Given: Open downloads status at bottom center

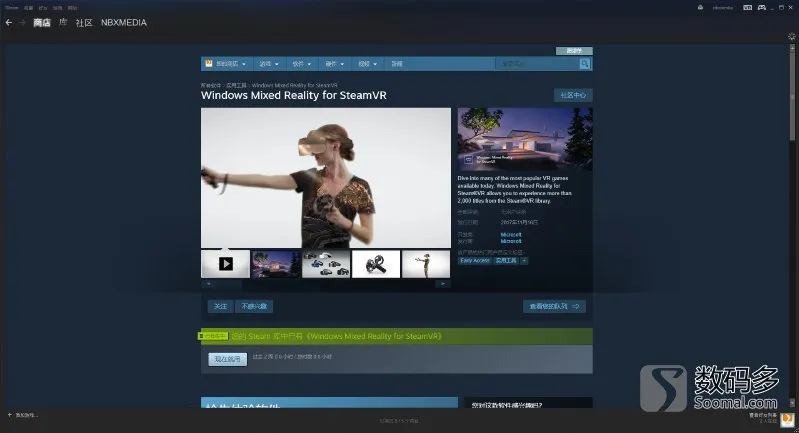Looking at the screenshot, I should (400, 421).
